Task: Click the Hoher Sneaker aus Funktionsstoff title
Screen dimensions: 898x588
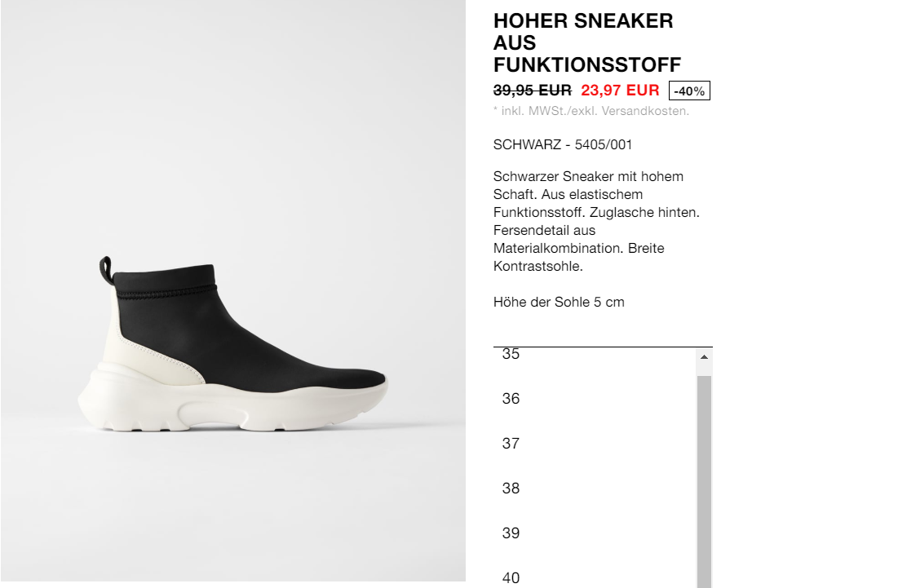Action: pos(587,43)
